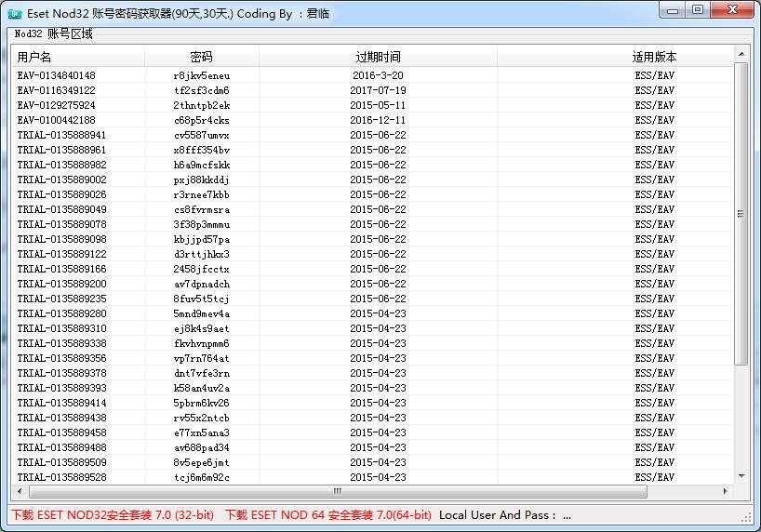Sort by 密码 column header

pos(202,57)
